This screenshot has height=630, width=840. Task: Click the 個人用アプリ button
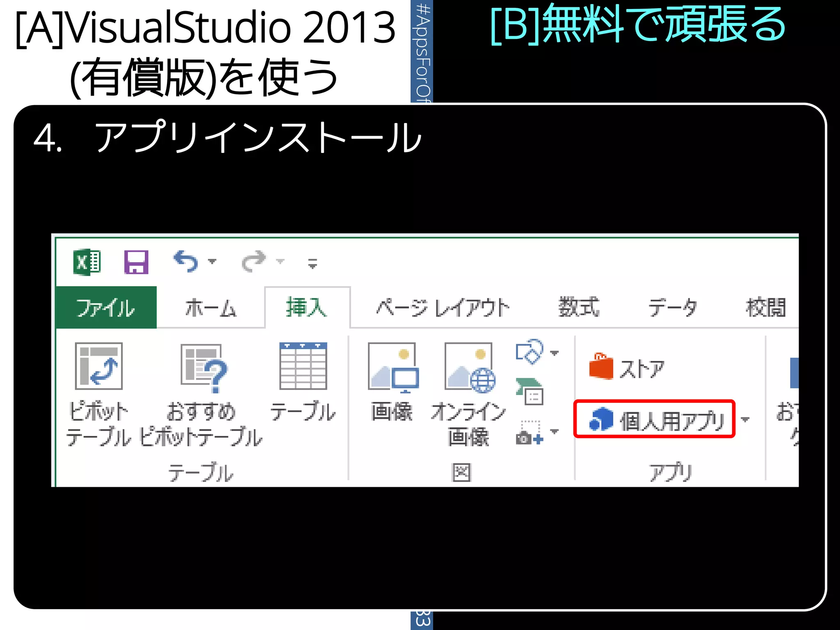(654, 419)
